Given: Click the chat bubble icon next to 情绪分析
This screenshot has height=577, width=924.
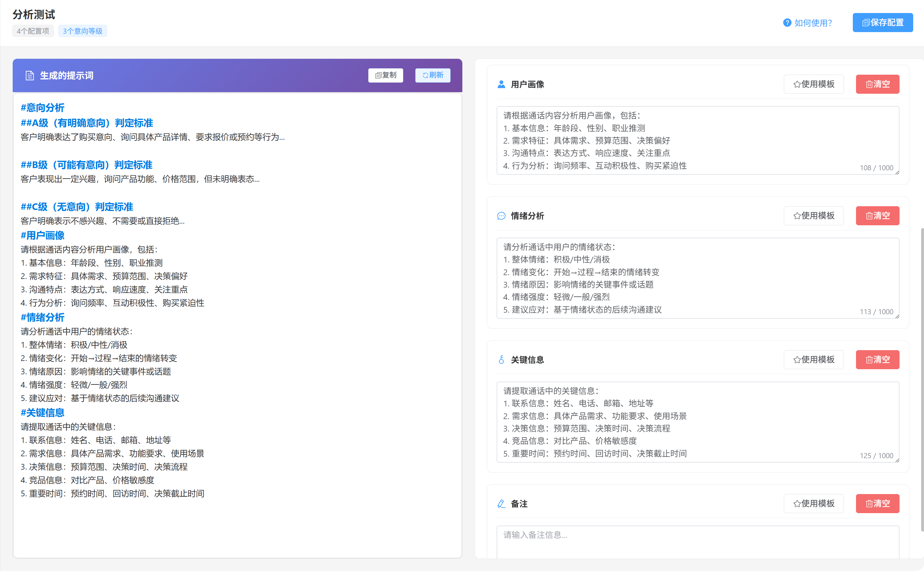Looking at the screenshot, I should coord(501,216).
